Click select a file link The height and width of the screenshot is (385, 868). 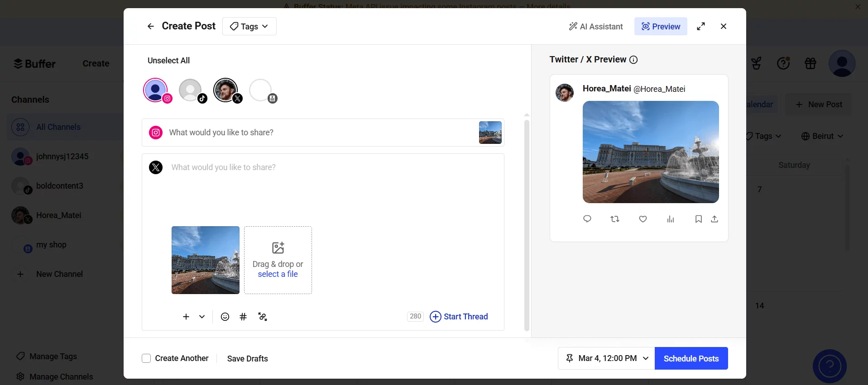point(278,274)
